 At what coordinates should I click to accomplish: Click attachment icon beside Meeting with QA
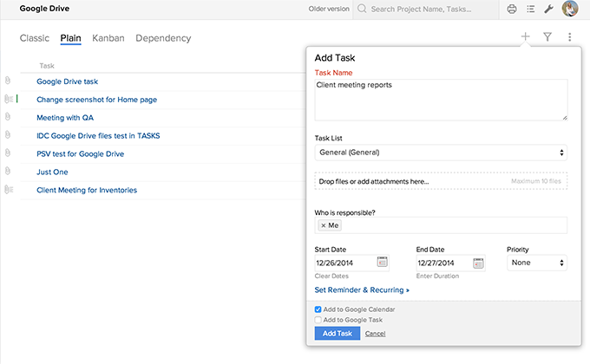coord(8,117)
